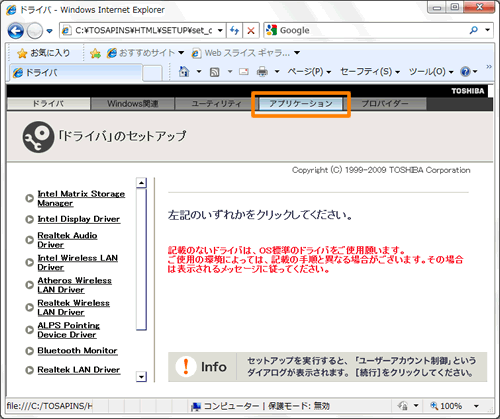
Task: Click the driver list scroll-up arrow
Action: 141,183
